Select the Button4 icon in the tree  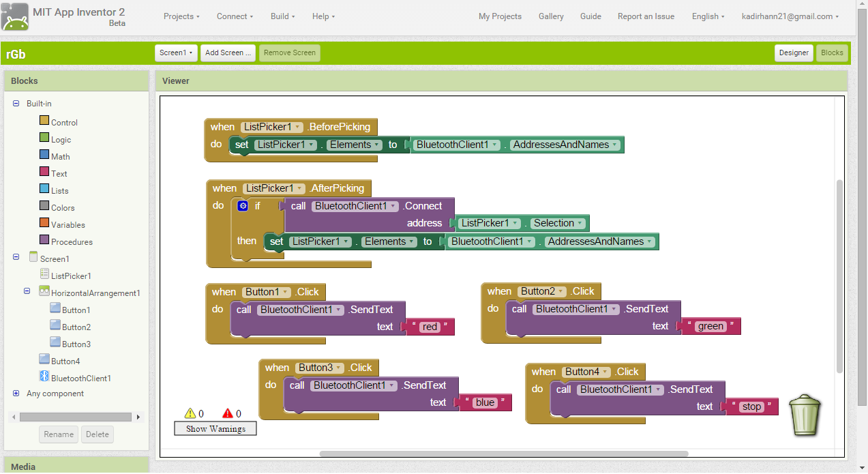tap(44, 360)
